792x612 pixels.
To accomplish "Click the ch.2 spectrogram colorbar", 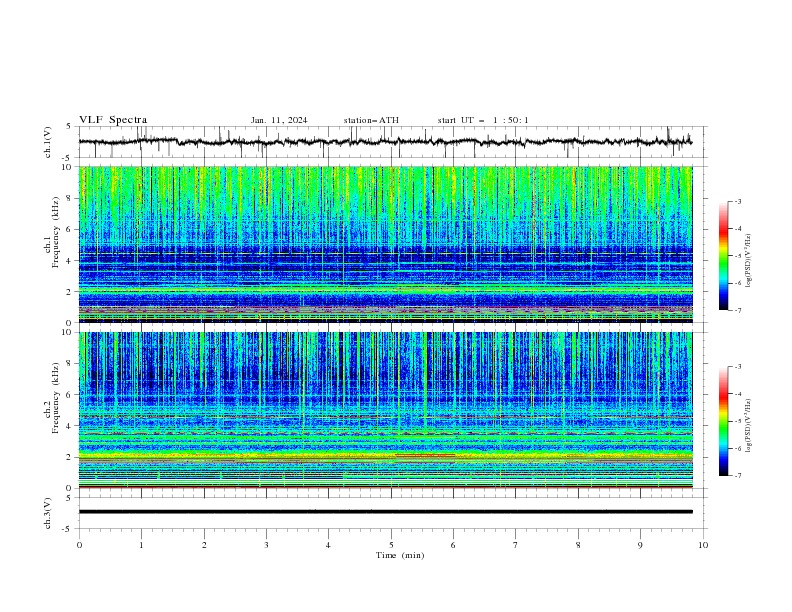I will 723,421.
